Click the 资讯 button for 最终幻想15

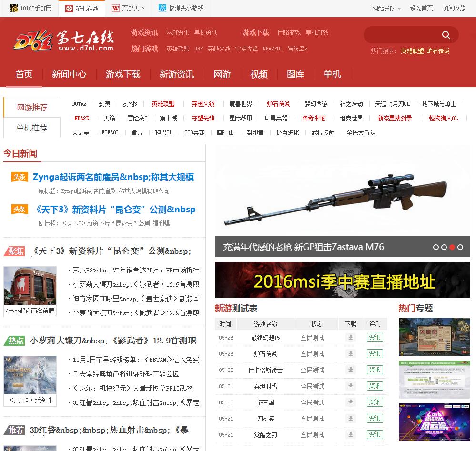click(375, 338)
